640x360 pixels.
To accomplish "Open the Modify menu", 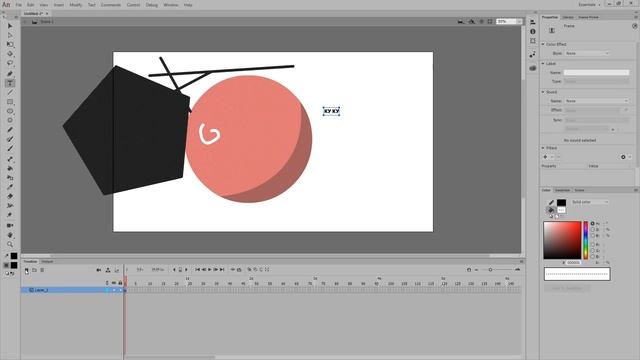I will [x=76, y=5].
